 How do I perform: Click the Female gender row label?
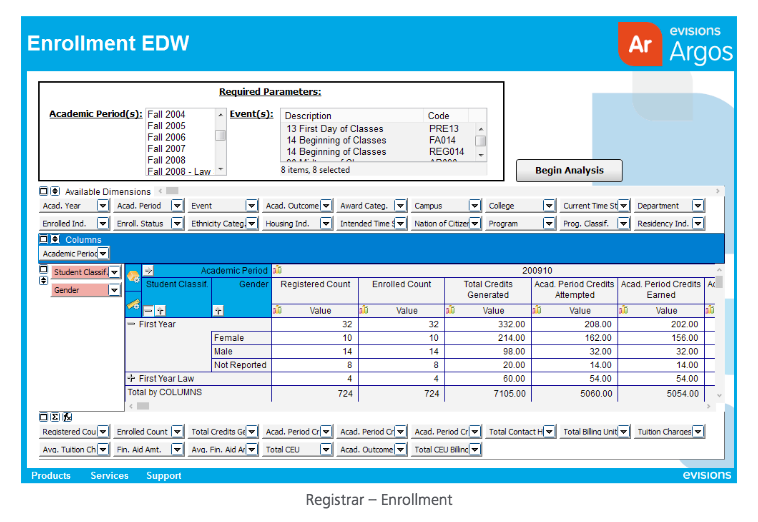241,338
